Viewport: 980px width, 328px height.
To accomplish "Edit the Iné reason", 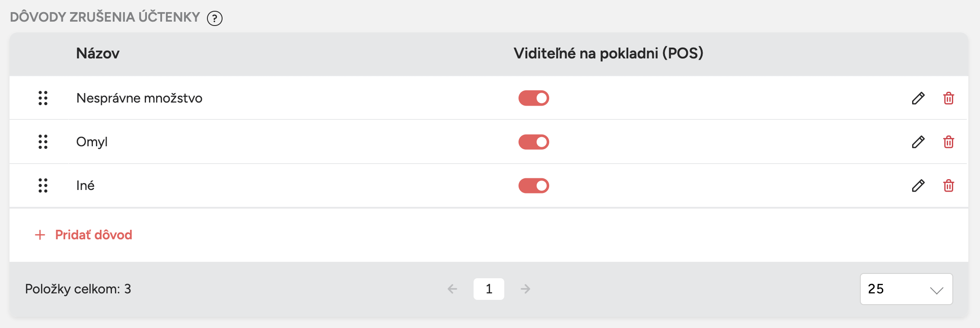I will [x=918, y=186].
